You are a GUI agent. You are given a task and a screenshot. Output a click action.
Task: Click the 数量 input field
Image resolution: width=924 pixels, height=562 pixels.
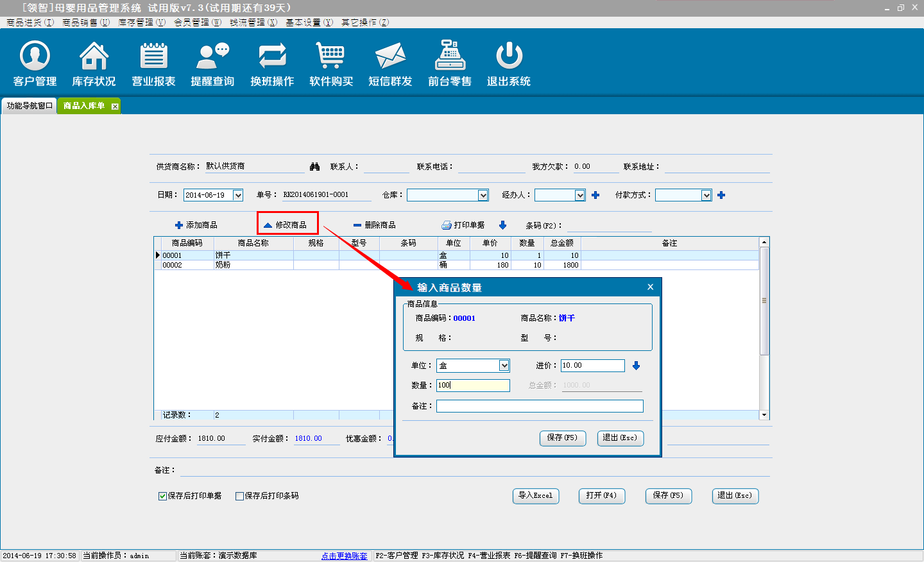click(473, 386)
